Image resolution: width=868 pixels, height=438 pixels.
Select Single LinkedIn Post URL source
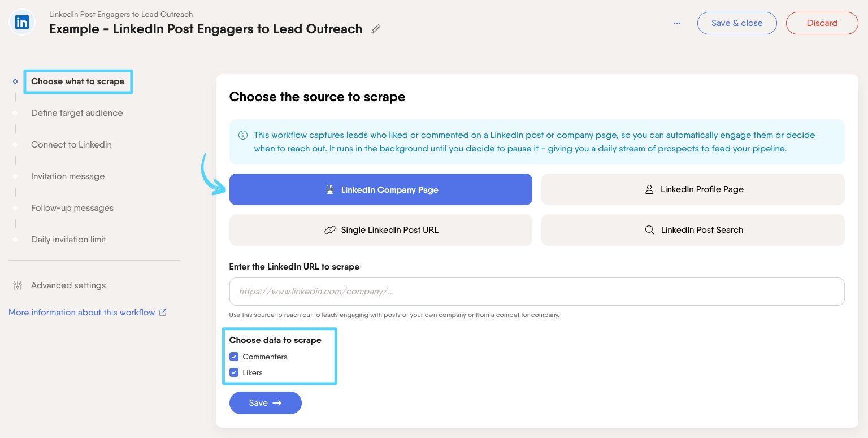[x=381, y=230]
